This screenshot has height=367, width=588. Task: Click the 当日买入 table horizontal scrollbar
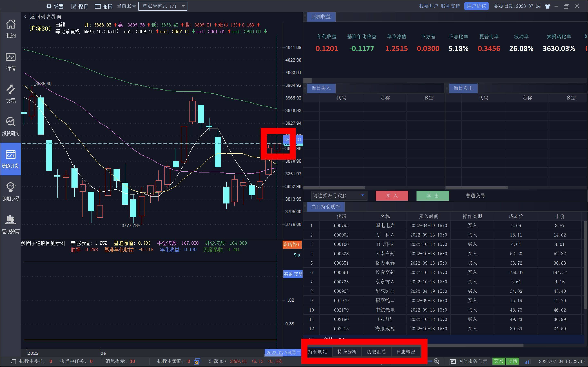(334, 188)
